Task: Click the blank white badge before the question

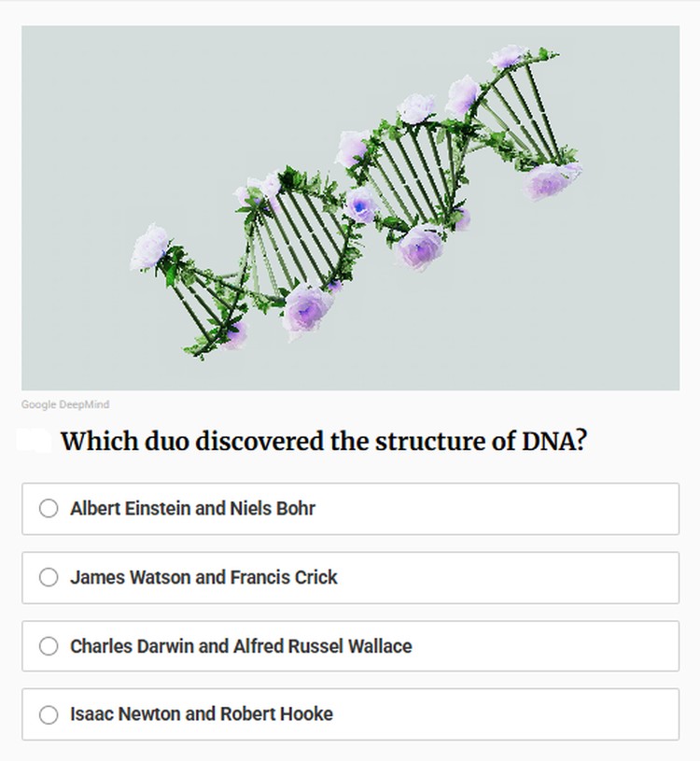Action: point(35,442)
